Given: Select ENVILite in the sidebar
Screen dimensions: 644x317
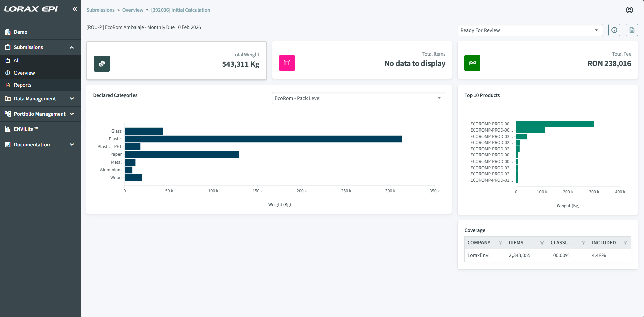Looking at the screenshot, I should 26,129.
